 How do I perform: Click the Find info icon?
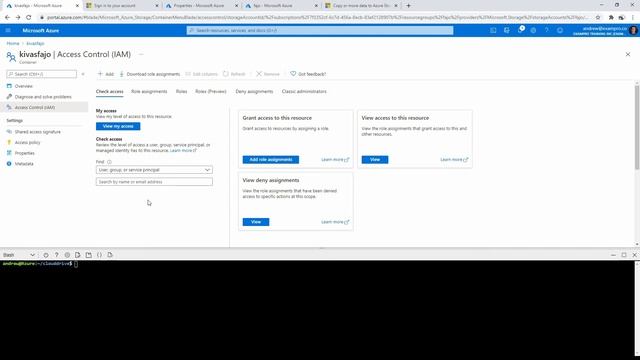tap(109, 162)
